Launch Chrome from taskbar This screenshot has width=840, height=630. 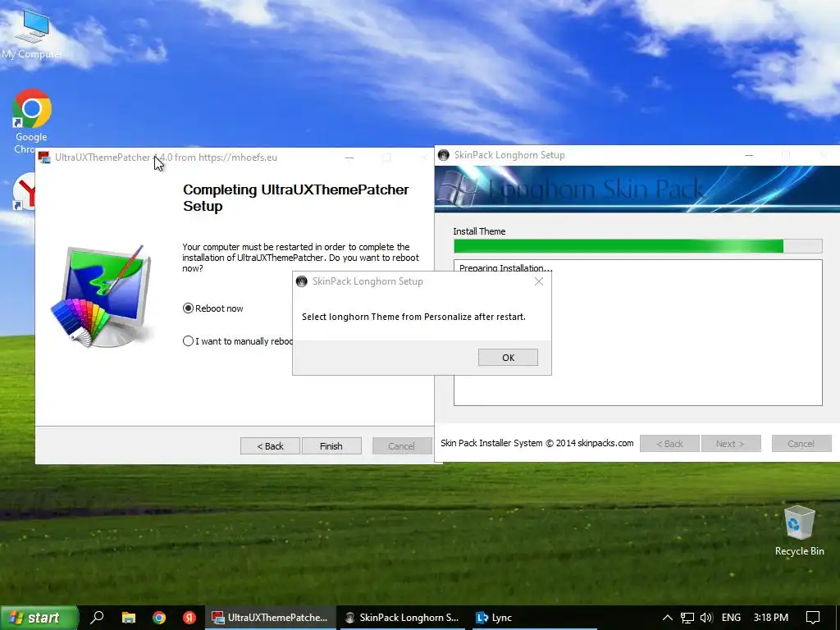coord(159,618)
